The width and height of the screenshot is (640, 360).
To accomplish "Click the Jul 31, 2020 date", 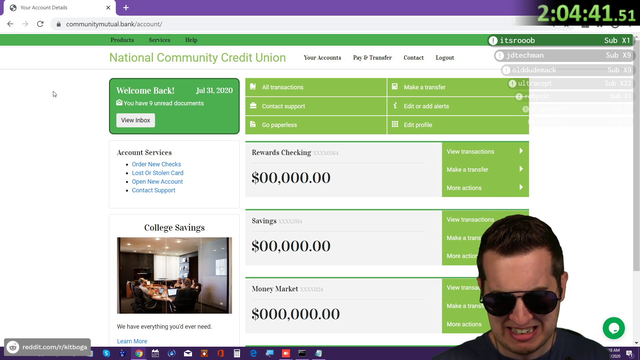I will coord(214,91).
